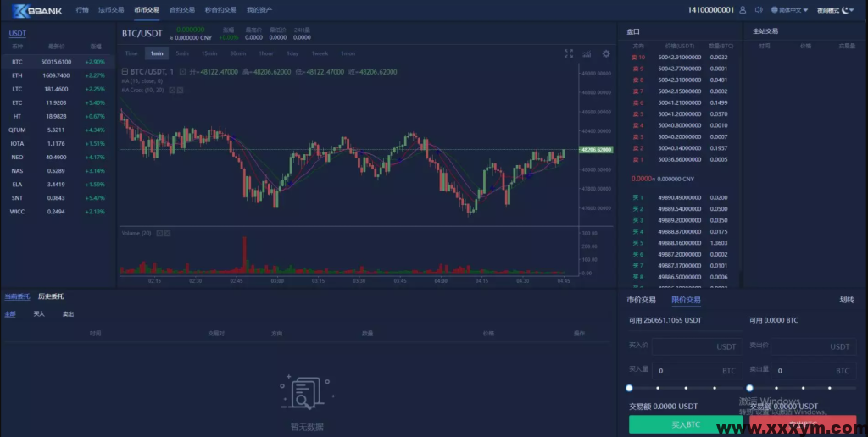The image size is (868, 437).
Task: Close the Volume indicator using X icon
Action: tap(168, 233)
